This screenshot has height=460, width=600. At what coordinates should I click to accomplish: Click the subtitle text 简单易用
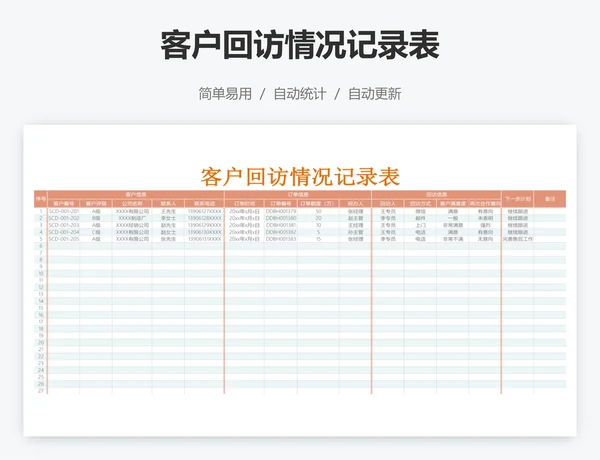tap(225, 94)
